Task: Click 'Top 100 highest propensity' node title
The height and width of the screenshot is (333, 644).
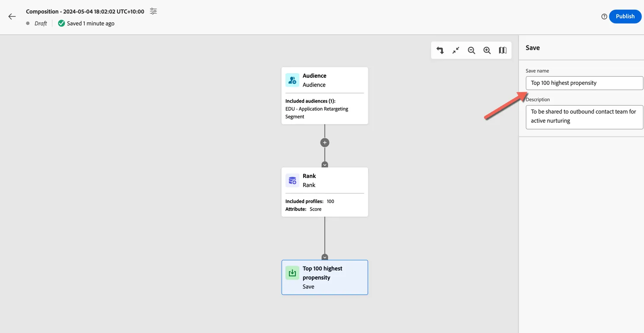Action: coord(322,273)
